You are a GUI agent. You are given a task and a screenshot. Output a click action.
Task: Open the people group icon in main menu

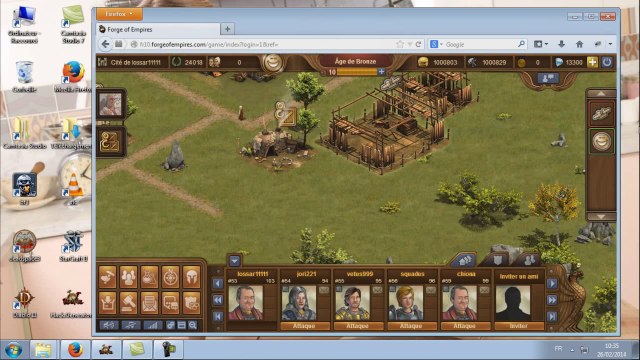[128, 277]
